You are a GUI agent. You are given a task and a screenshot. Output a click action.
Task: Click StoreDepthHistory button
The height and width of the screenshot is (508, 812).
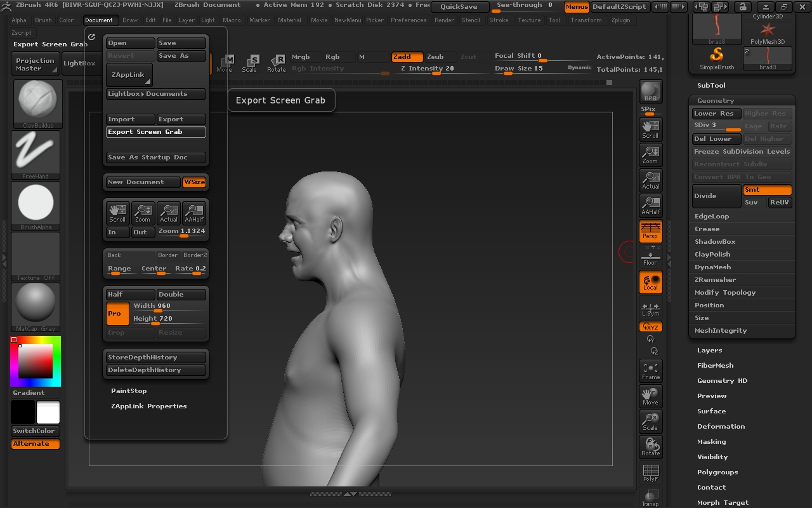pos(156,358)
